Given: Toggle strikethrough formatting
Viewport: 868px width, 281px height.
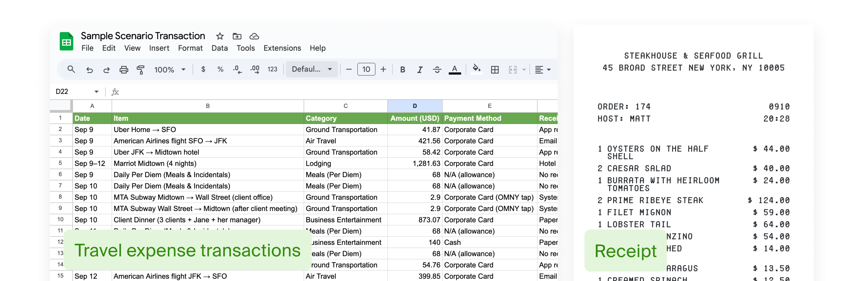Looking at the screenshot, I should coord(437,70).
